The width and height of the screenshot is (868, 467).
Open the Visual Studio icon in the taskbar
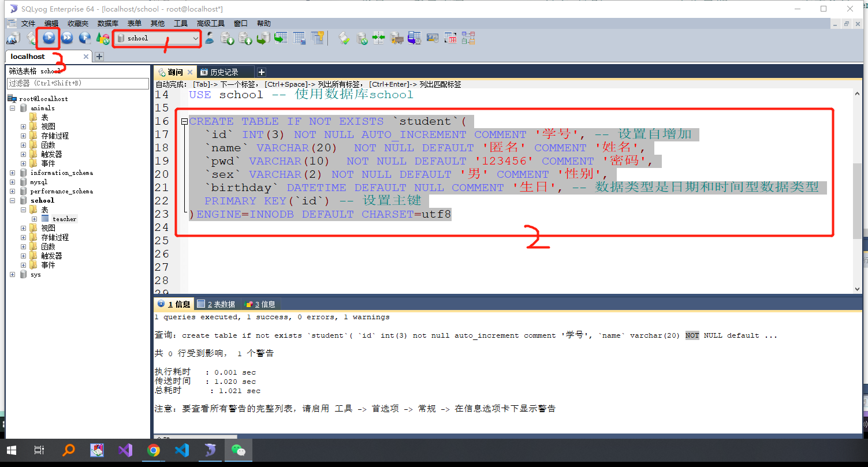[125, 451]
